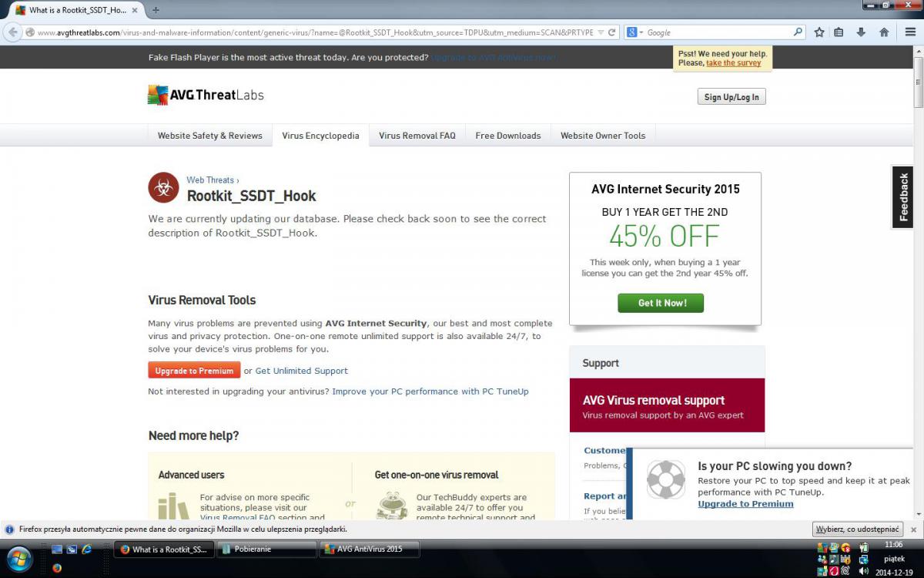Launch Internet Explorer from quick launch

(x=86, y=549)
